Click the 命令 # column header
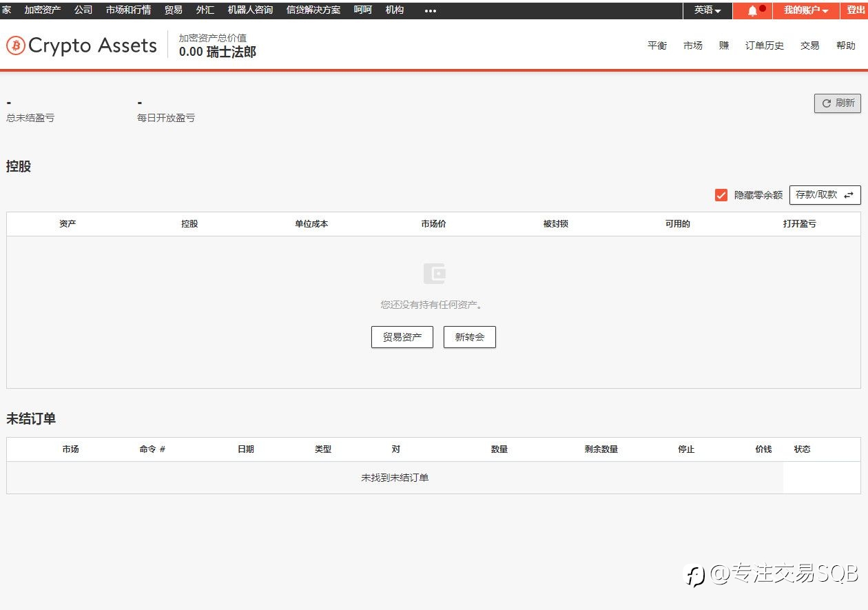Screen dimensions: 868x610 pyautogui.click(x=152, y=449)
